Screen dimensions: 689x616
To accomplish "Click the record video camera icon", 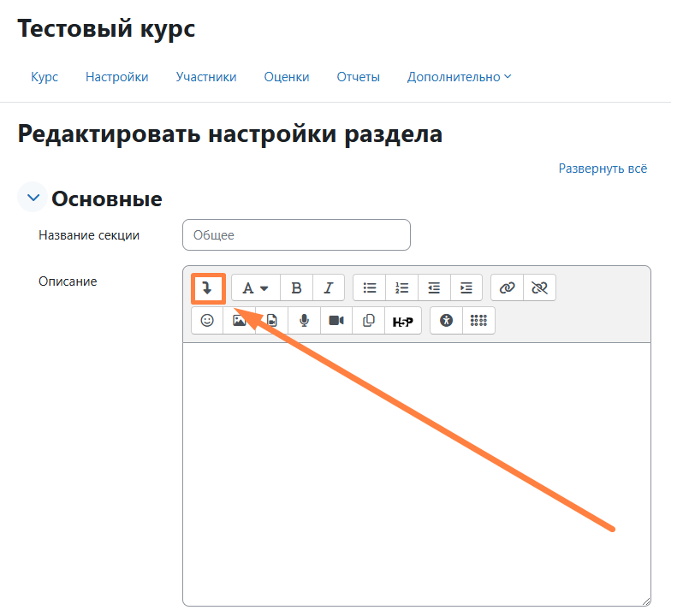I will click(x=336, y=321).
